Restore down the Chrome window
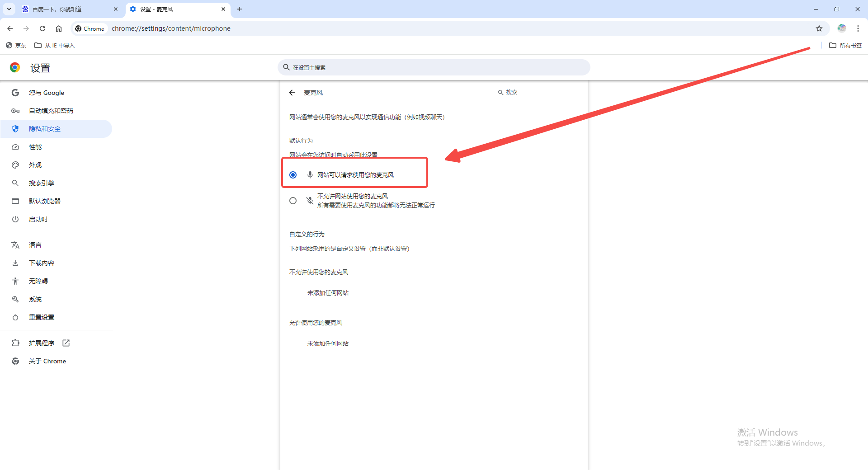Screen dimensions: 868x470 click(x=837, y=9)
